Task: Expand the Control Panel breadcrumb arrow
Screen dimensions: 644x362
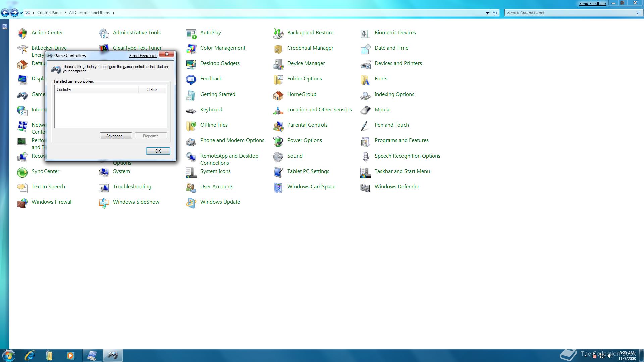Action: (x=65, y=13)
